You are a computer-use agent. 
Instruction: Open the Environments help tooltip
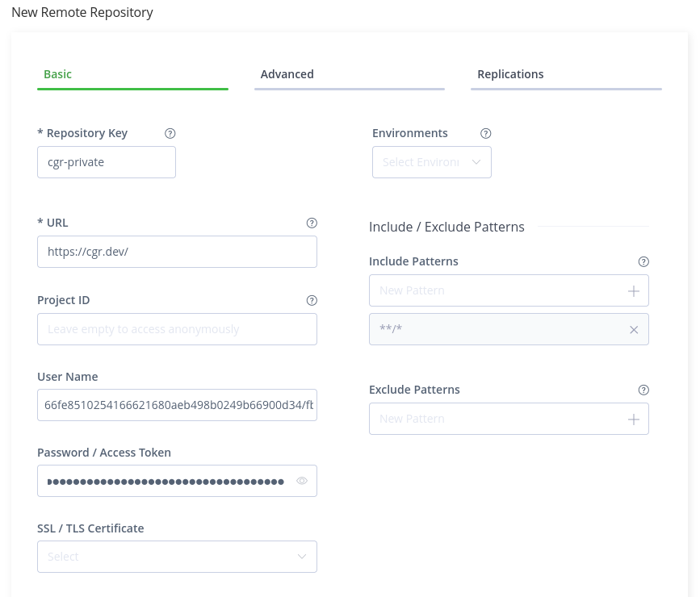tap(486, 133)
